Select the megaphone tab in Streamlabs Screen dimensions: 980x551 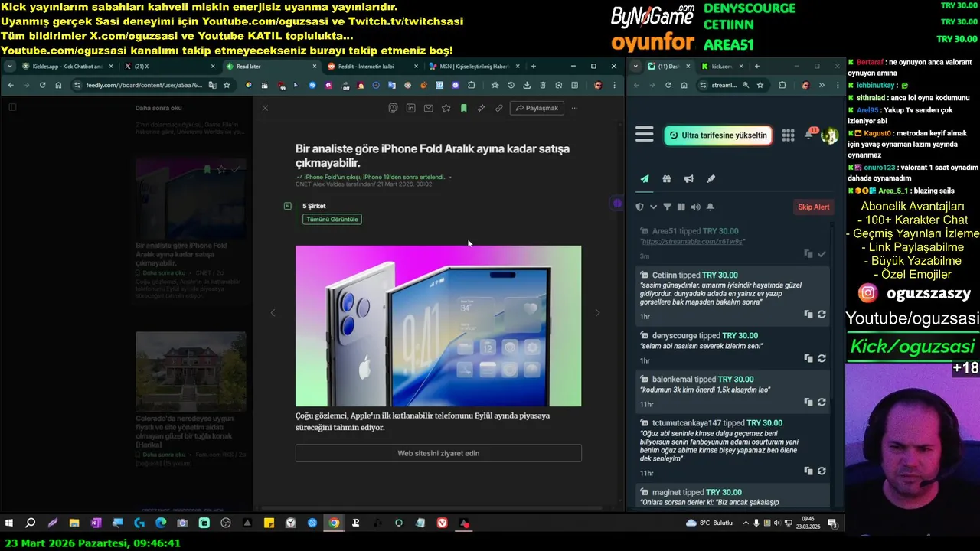[688, 178]
